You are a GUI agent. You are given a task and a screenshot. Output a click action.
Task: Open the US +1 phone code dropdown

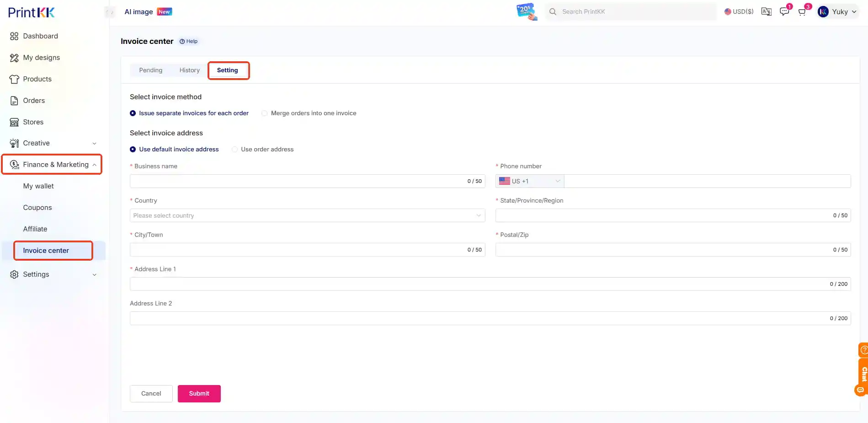(x=529, y=181)
